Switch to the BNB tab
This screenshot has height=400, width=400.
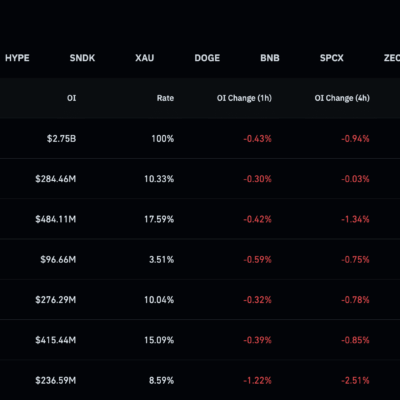(x=270, y=58)
